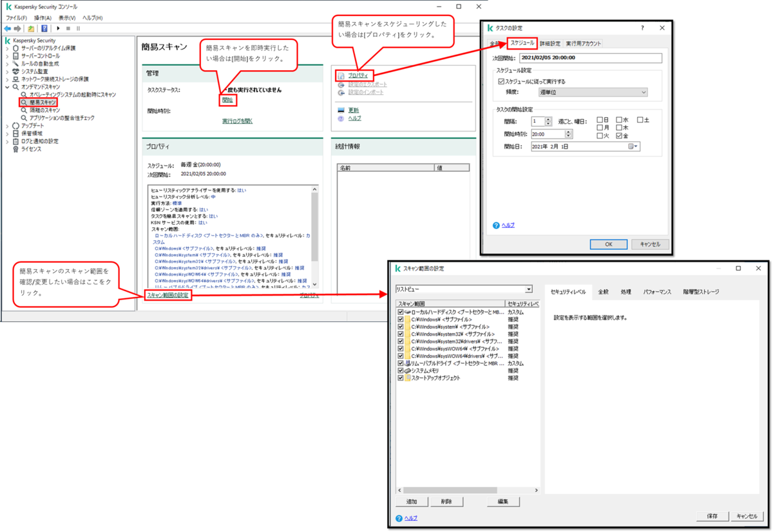This screenshot has width=773, height=532.
Task: Uncheck スタートアップオブジェクト scan scope checkbox
Action: (401, 378)
